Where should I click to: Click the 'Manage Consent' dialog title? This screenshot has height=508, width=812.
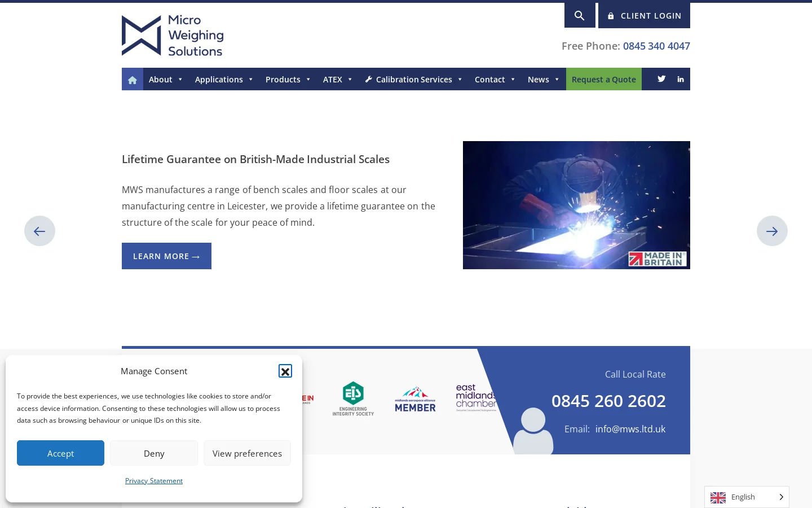point(154,371)
